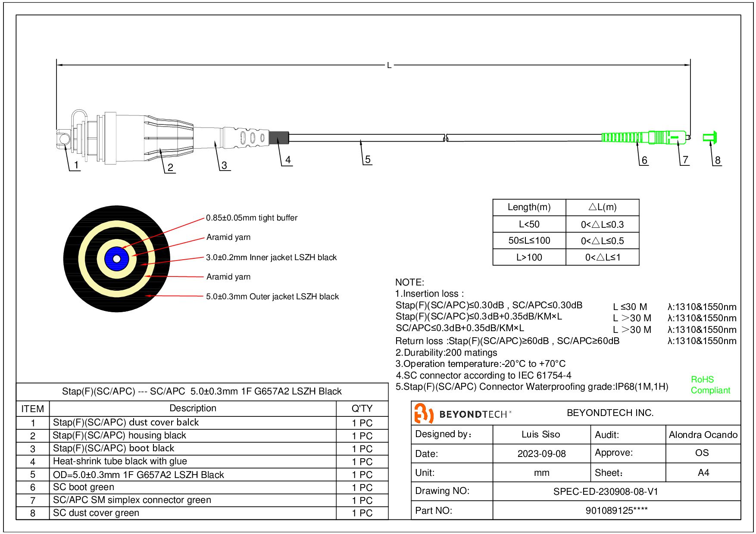The width and height of the screenshot is (756, 534).
Task: Click the '0<△L≤0.5' tolerance cell
Action: pos(603,241)
